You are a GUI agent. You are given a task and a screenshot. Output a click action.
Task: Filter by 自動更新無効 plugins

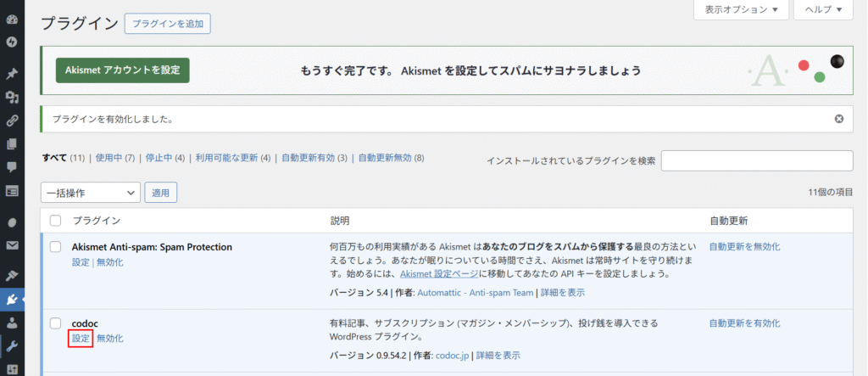tap(385, 158)
